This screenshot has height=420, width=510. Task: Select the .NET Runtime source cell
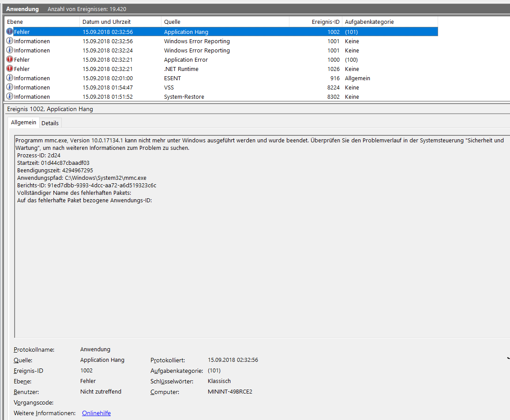point(181,69)
